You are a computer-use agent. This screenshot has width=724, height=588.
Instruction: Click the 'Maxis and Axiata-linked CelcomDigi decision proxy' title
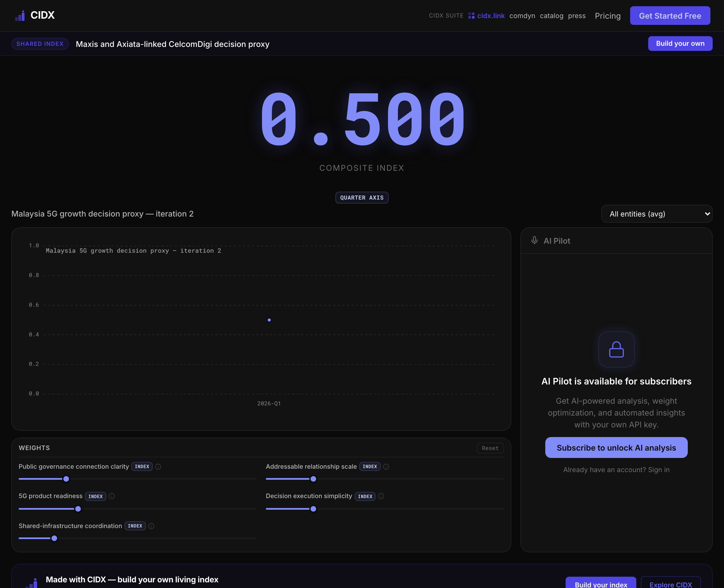pyautogui.click(x=173, y=44)
